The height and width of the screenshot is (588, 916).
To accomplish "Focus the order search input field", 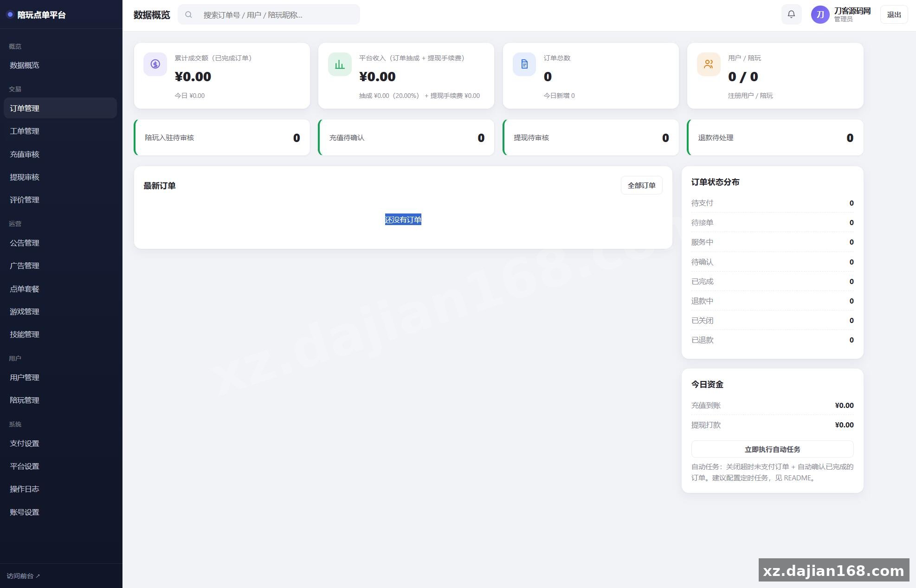I will point(269,15).
